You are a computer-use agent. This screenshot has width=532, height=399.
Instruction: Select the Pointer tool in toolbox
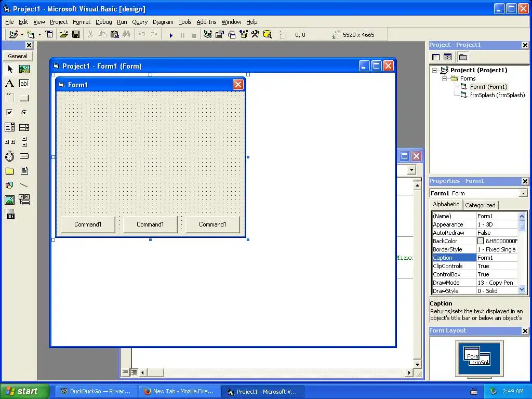tap(10, 69)
